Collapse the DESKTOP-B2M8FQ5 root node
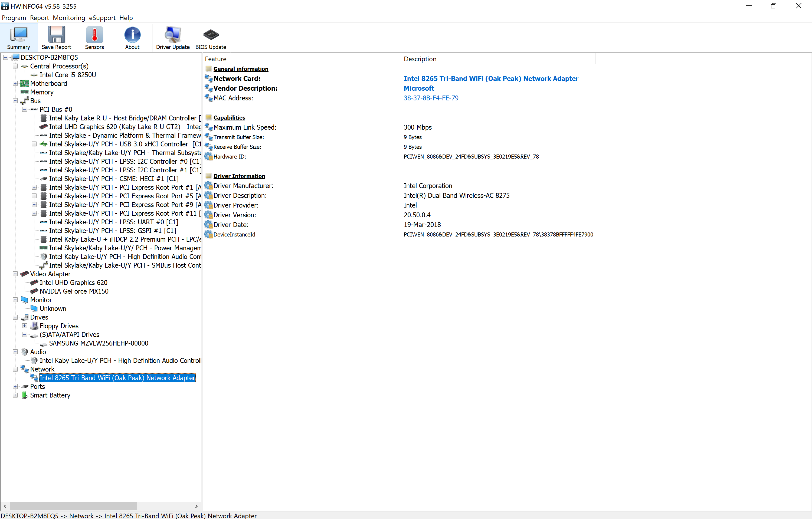Image resolution: width=812 pixels, height=519 pixels. pyautogui.click(x=6, y=57)
